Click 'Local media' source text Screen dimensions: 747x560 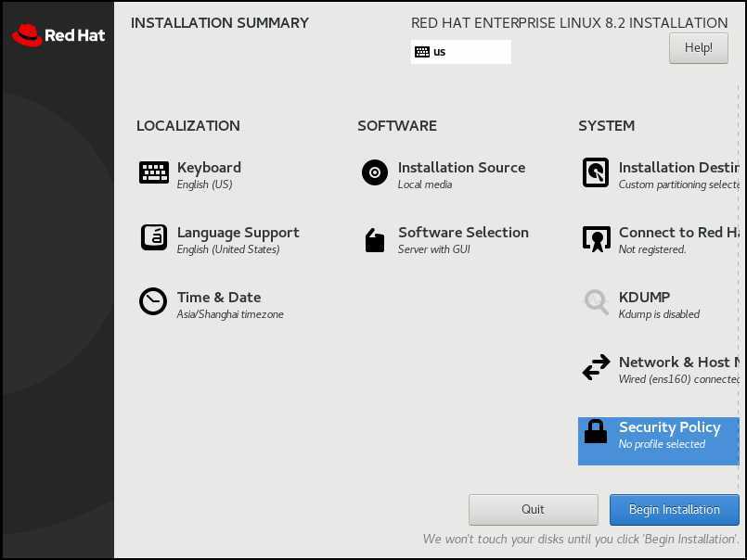pyautogui.click(x=425, y=185)
